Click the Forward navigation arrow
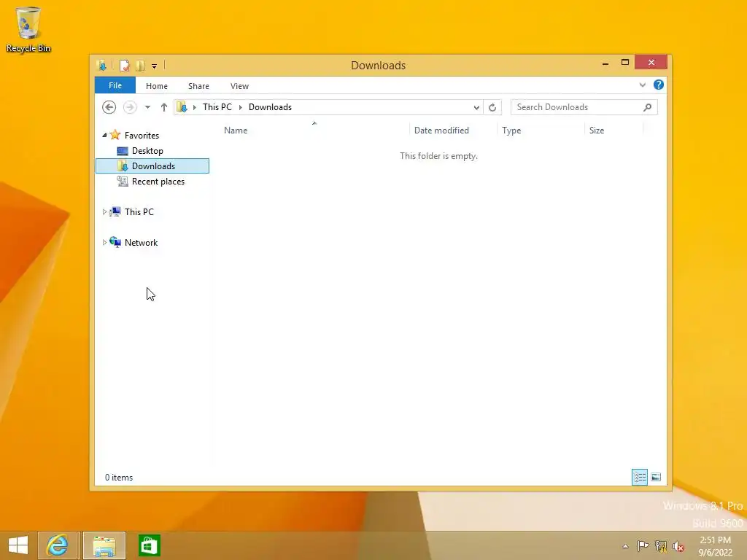This screenshot has width=747, height=560. point(130,107)
